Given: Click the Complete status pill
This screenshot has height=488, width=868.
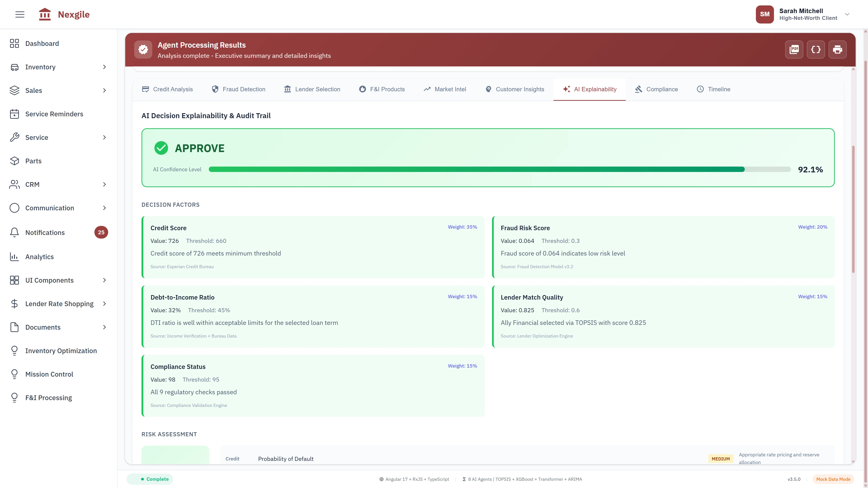Looking at the screenshot, I should 150,479.
